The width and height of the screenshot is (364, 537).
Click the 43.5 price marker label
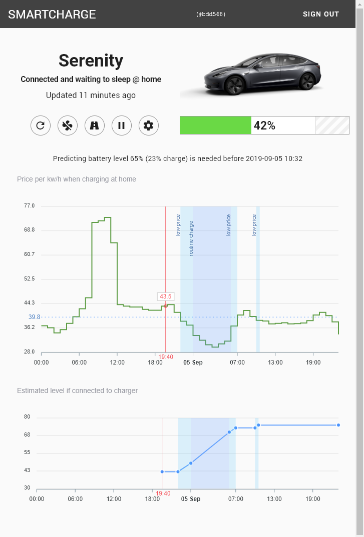(x=166, y=296)
